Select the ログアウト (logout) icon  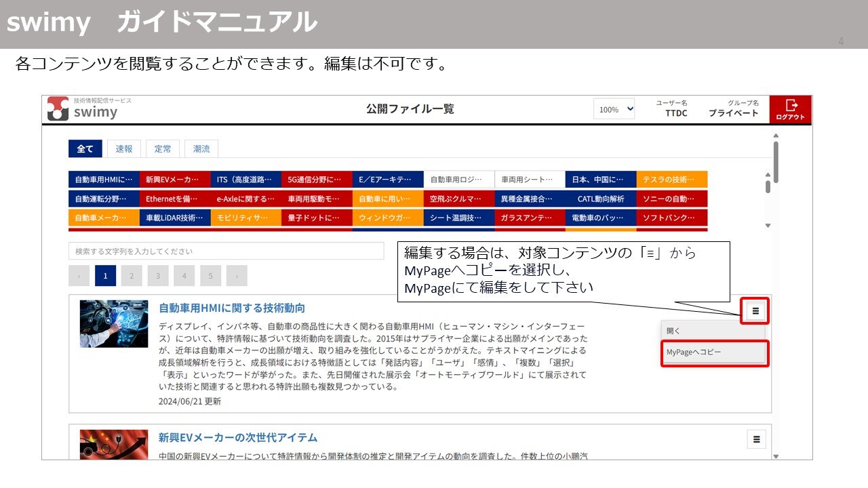pos(791,108)
